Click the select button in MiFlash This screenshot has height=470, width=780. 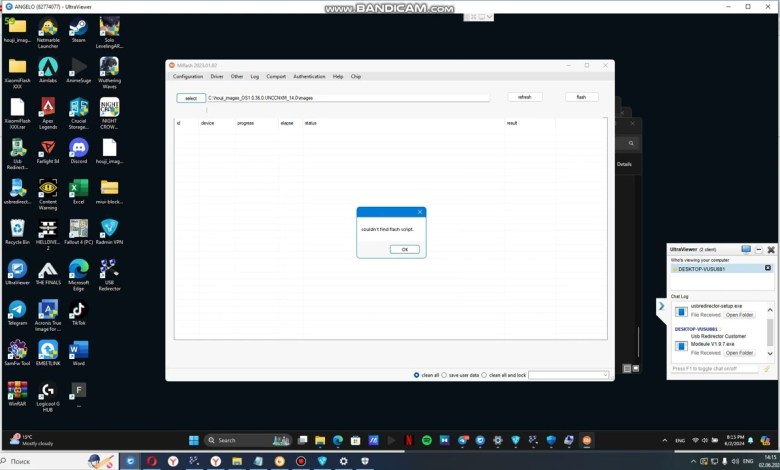pos(191,98)
